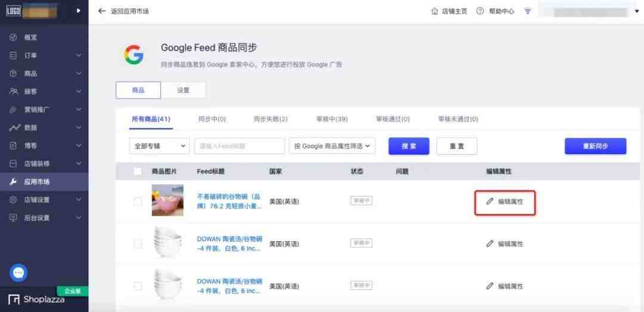
Task: Select the 审核中(39) filter tab
Action: point(332,119)
